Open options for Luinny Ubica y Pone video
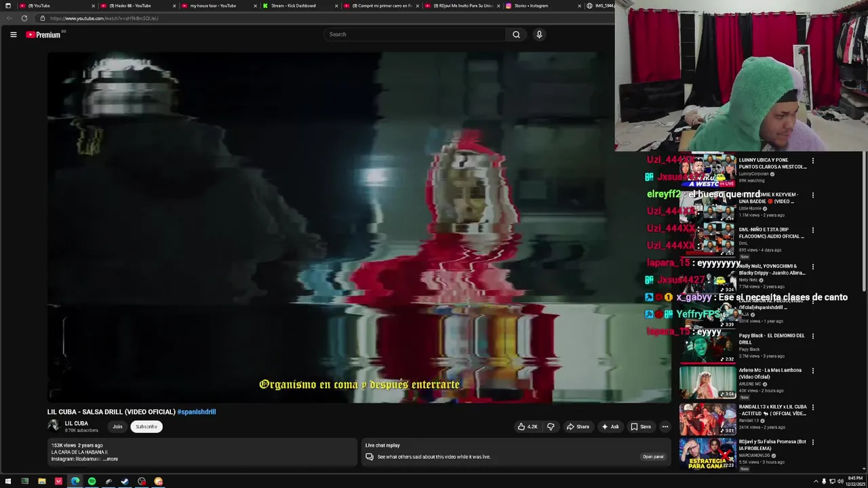 coord(813,161)
